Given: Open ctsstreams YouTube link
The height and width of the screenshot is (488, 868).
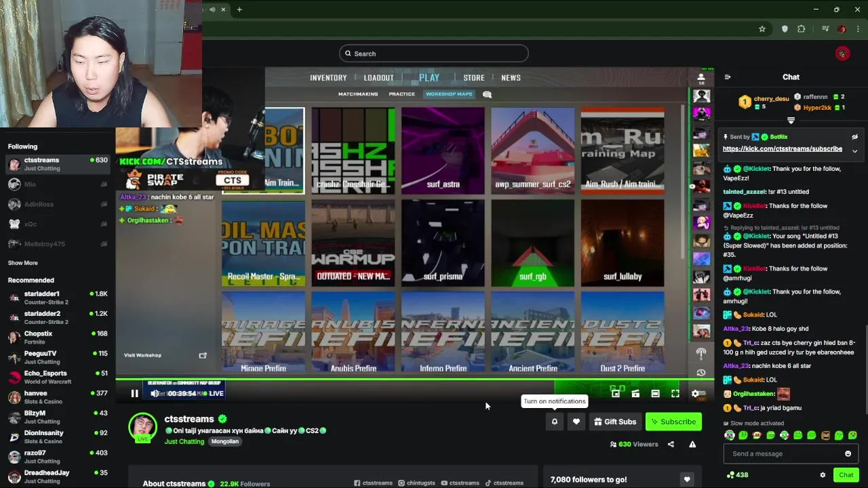Looking at the screenshot, I should tap(460, 483).
